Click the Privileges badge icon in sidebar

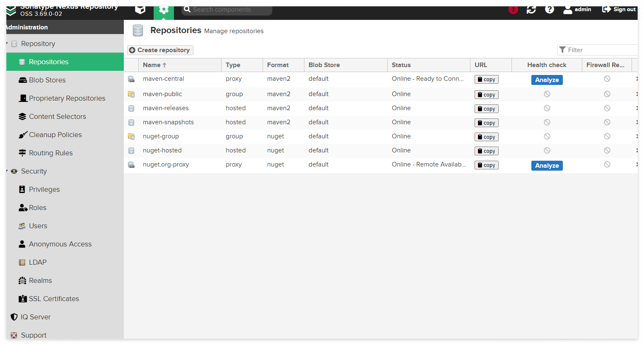[x=22, y=189]
